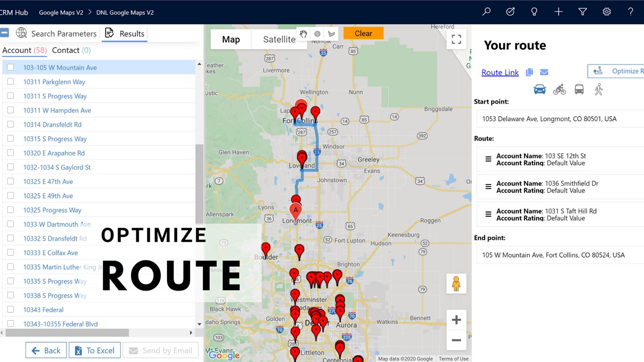Click results list horizontal scrollbar thumb
This screenshot has width=644, height=362.
tap(67, 332)
